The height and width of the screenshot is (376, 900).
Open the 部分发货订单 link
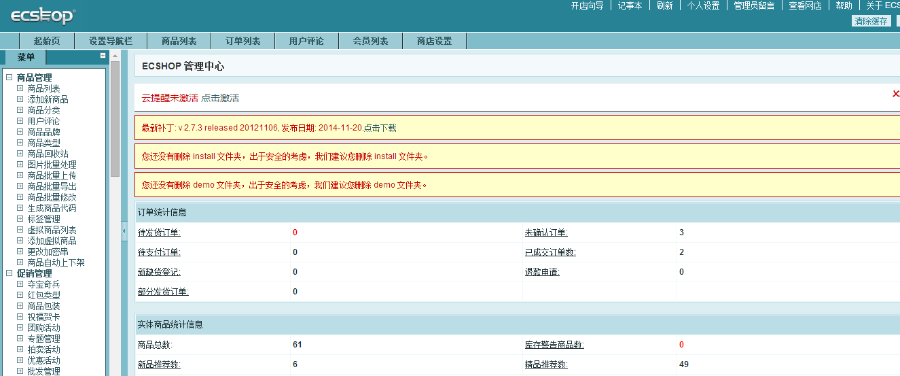pos(163,291)
